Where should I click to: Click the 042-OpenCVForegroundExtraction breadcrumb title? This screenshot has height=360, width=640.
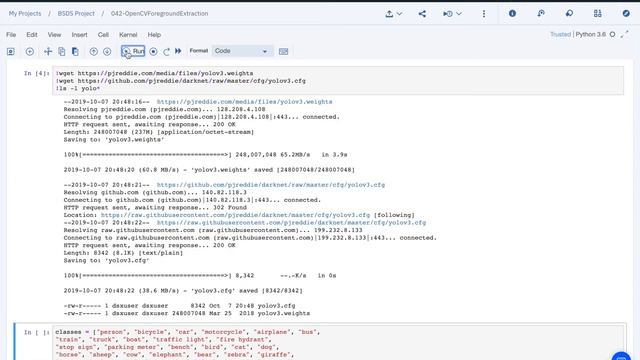click(x=160, y=13)
